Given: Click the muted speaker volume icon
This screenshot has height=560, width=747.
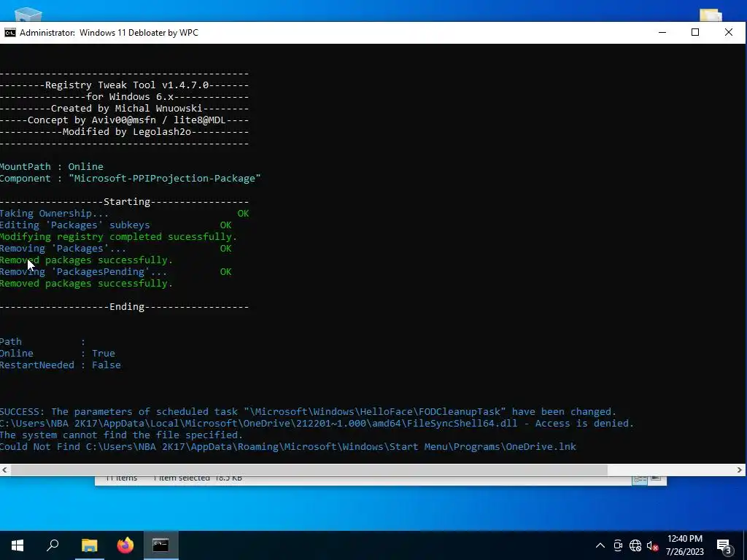Looking at the screenshot, I should 653,545.
